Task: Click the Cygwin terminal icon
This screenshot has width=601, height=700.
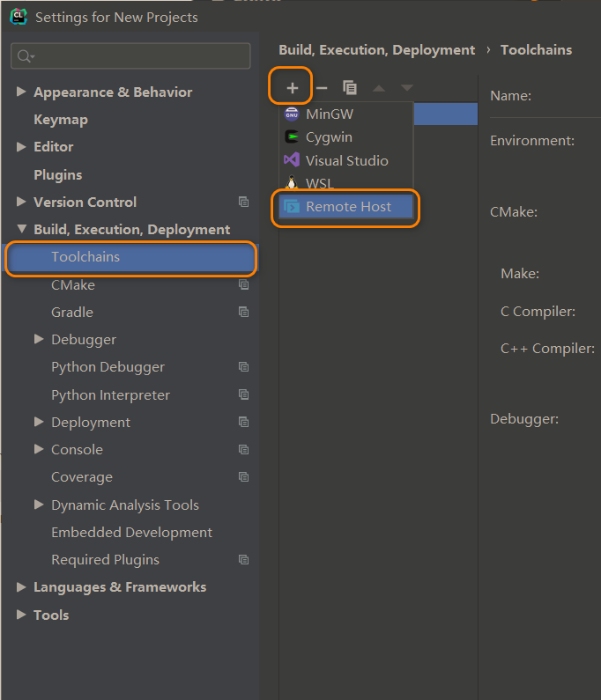Action: [292, 136]
